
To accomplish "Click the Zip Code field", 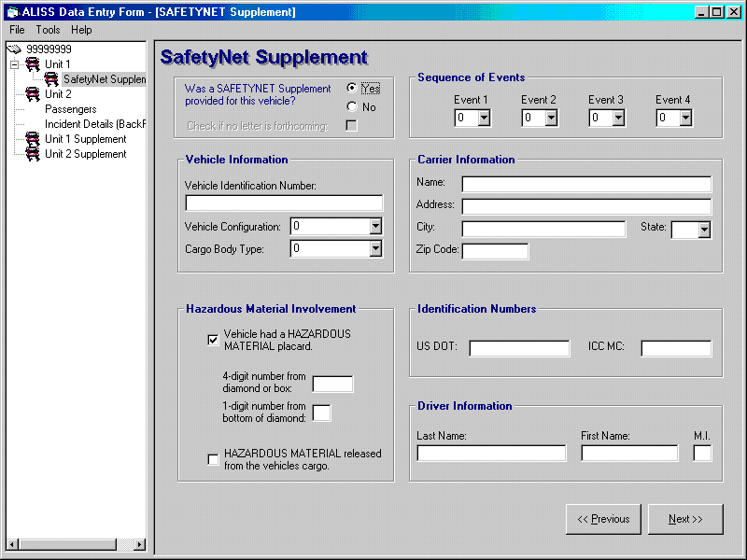I will point(495,251).
